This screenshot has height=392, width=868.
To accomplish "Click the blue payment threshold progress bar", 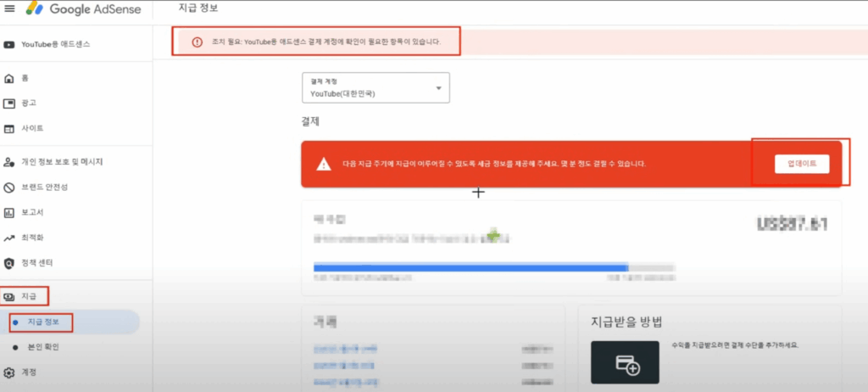I will click(470, 267).
